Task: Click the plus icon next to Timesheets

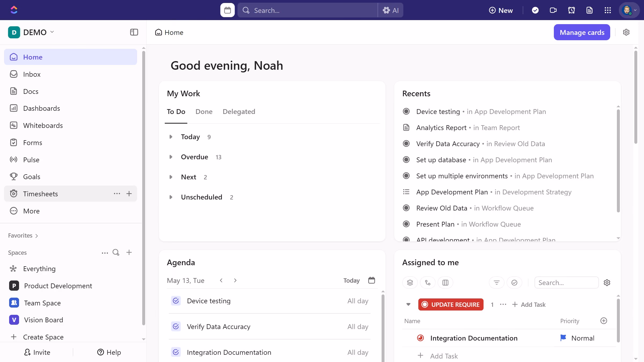Action: coord(129,194)
